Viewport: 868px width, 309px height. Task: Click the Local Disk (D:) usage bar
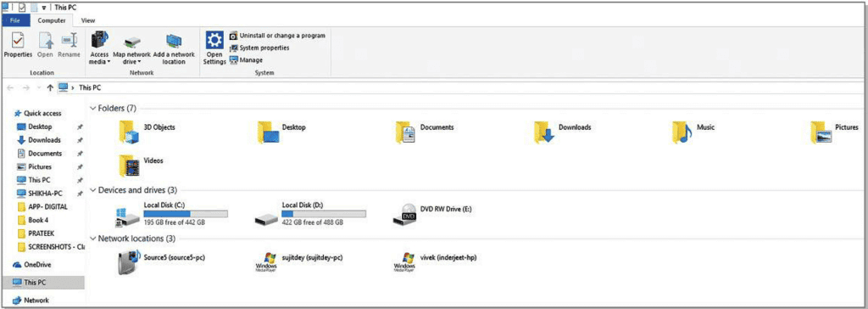[323, 214]
